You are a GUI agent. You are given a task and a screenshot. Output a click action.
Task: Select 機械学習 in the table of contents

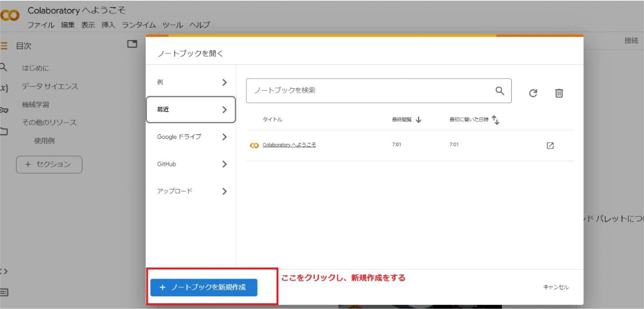pos(35,105)
